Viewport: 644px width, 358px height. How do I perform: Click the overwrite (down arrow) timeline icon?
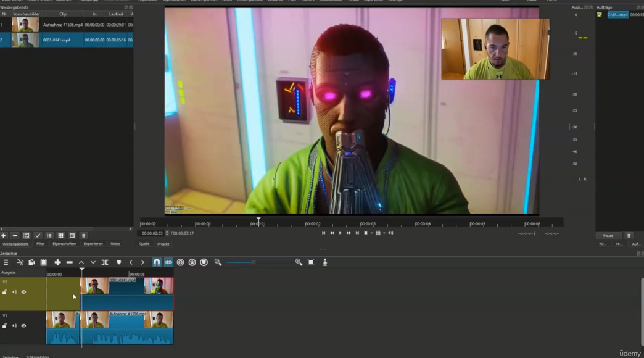(93, 262)
